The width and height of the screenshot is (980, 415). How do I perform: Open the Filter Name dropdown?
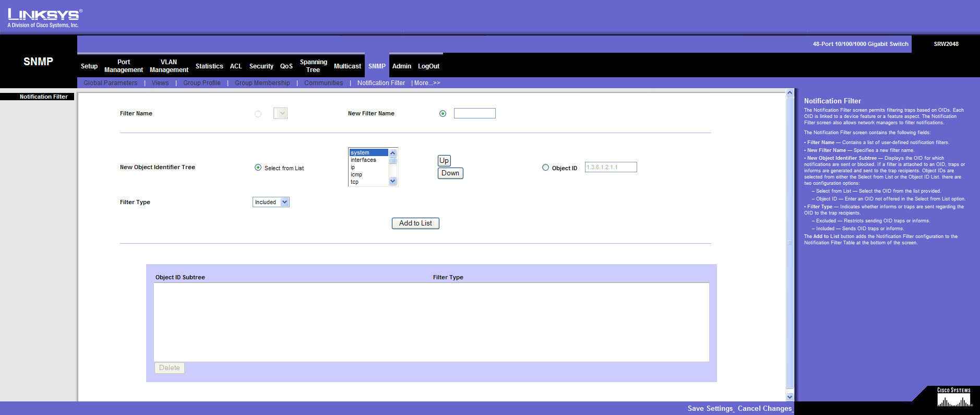coord(281,113)
